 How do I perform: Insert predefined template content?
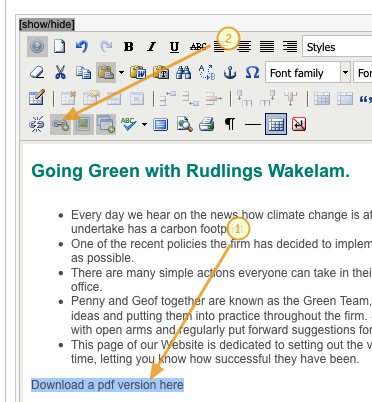tap(161, 125)
